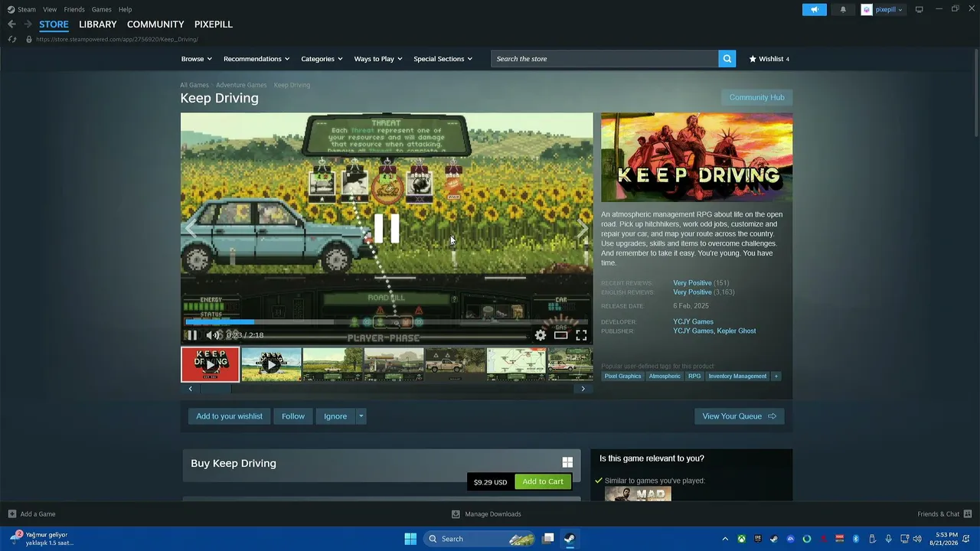Click Add to your wishlist button
Screen dimensions: 980x551
click(x=229, y=416)
